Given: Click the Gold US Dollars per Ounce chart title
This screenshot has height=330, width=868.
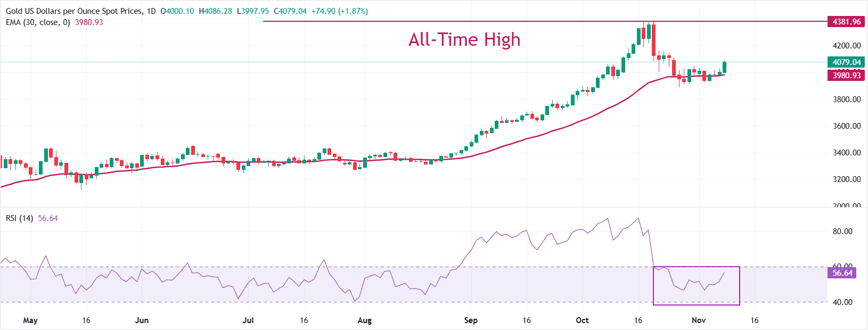Looking at the screenshot, I should tap(74, 11).
